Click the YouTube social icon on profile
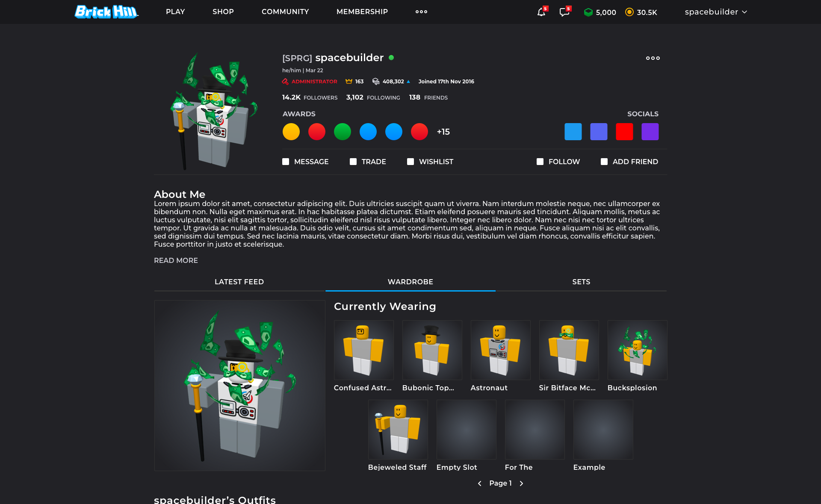 point(625,131)
